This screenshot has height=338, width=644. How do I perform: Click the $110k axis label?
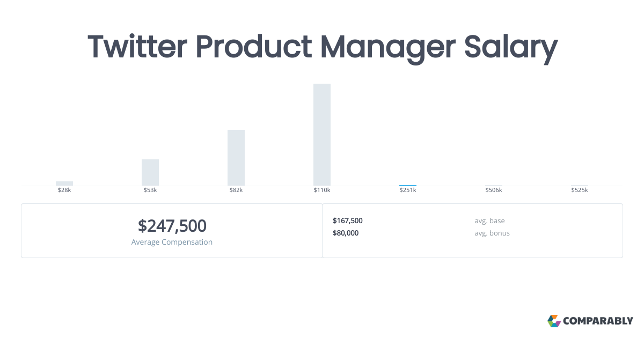322,190
